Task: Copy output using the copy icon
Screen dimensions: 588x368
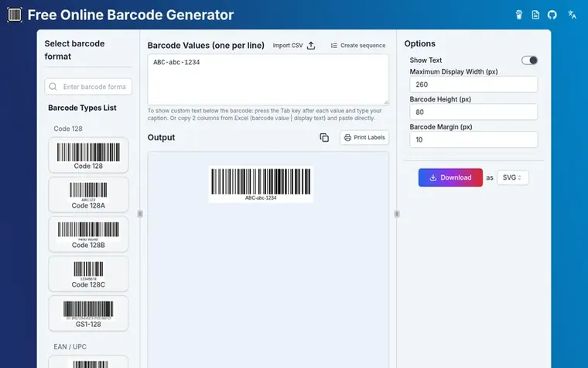Action: [324, 137]
